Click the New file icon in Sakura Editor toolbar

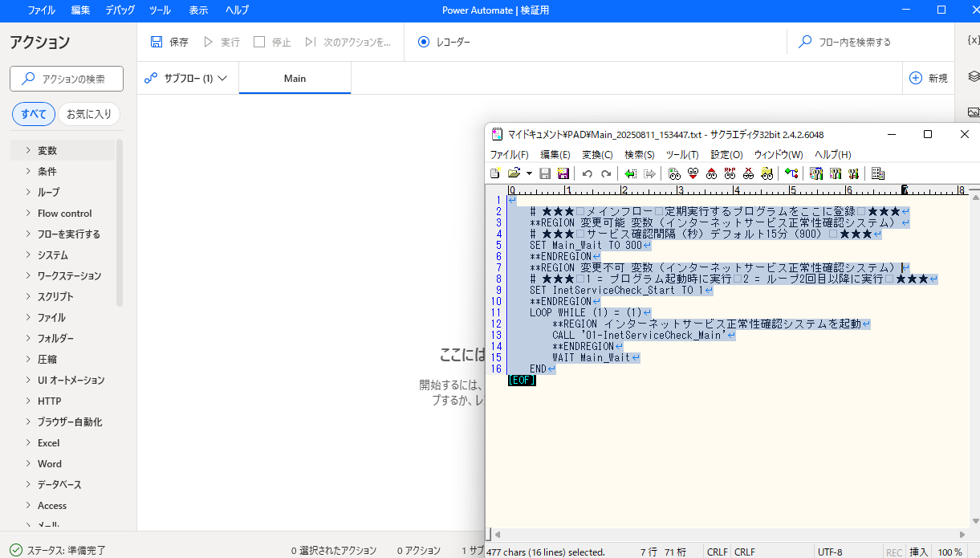pyautogui.click(x=495, y=173)
